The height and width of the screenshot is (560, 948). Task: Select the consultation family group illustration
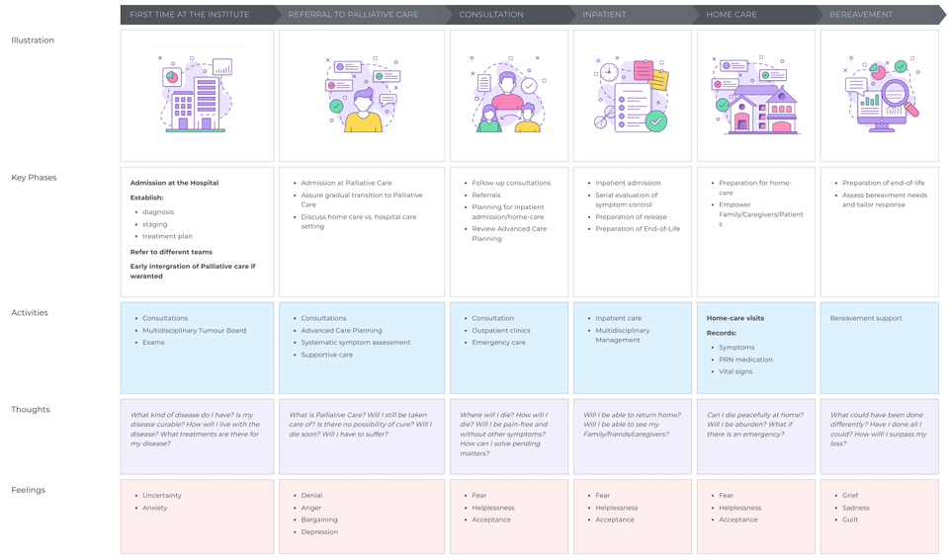point(508,97)
